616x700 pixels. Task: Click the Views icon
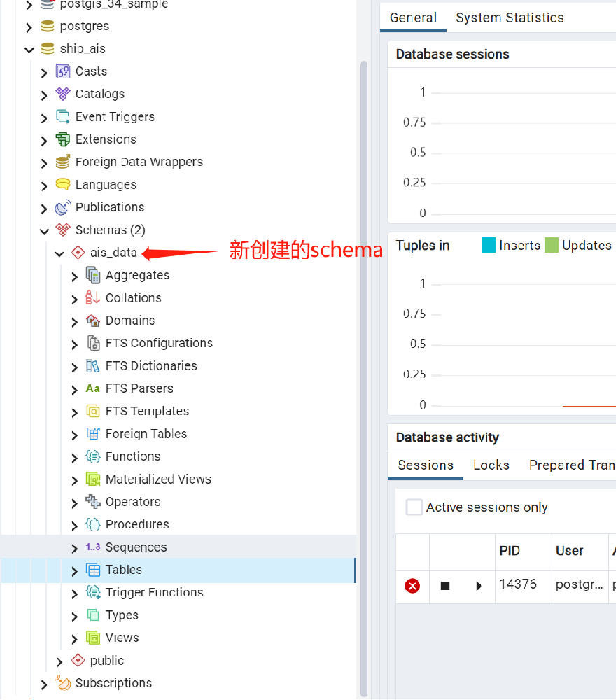(93, 638)
